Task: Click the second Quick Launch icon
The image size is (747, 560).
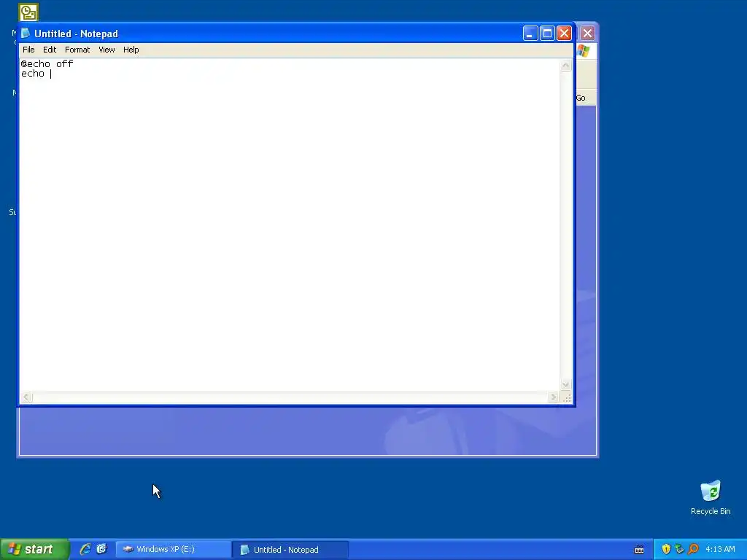Action: (101, 549)
